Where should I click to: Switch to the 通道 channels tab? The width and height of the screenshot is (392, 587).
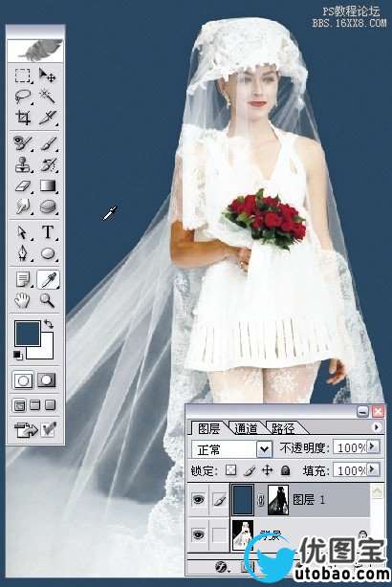tap(246, 428)
